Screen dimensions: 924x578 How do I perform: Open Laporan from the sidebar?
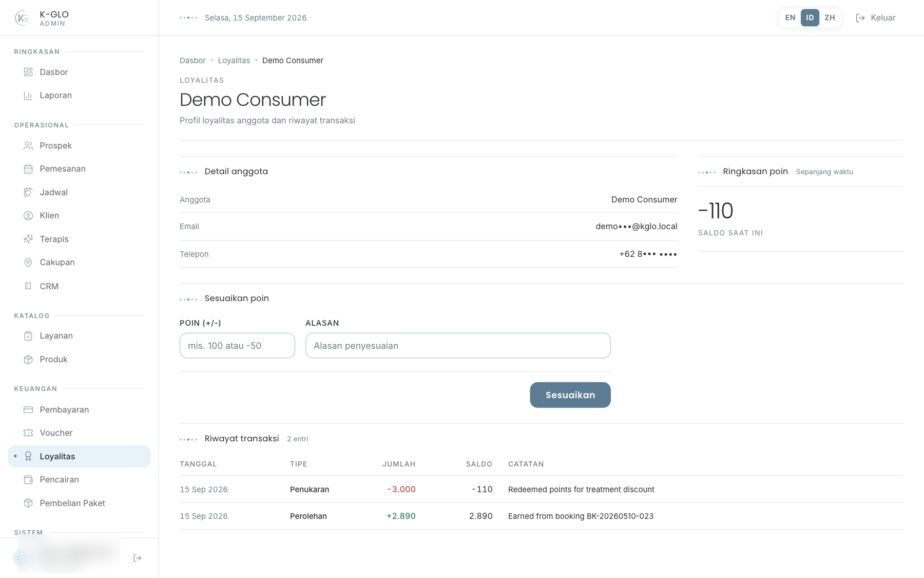(x=79, y=96)
